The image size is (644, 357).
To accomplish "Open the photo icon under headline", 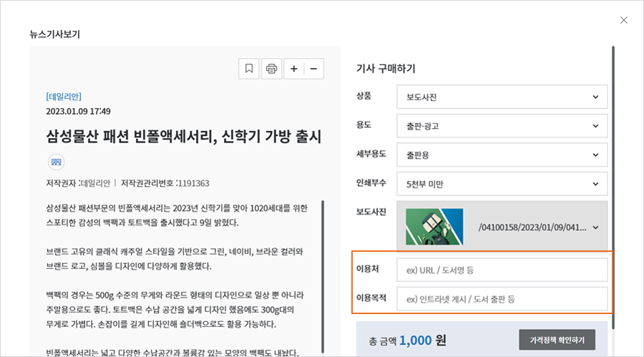I will point(57,162).
